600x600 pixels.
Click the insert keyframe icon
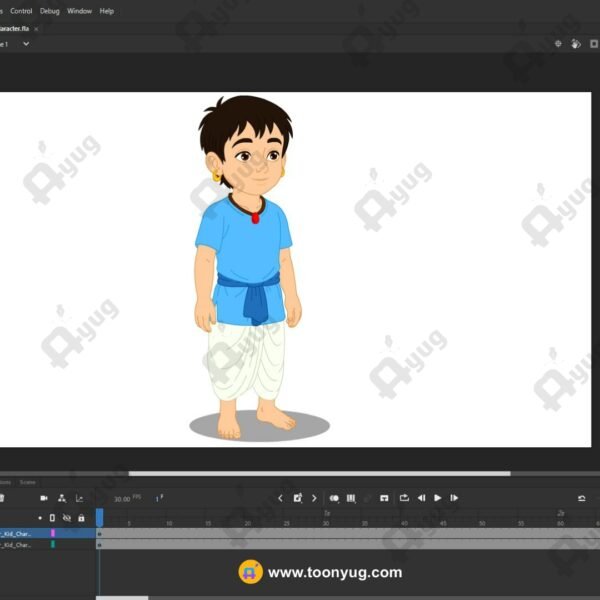[x=297, y=498]
